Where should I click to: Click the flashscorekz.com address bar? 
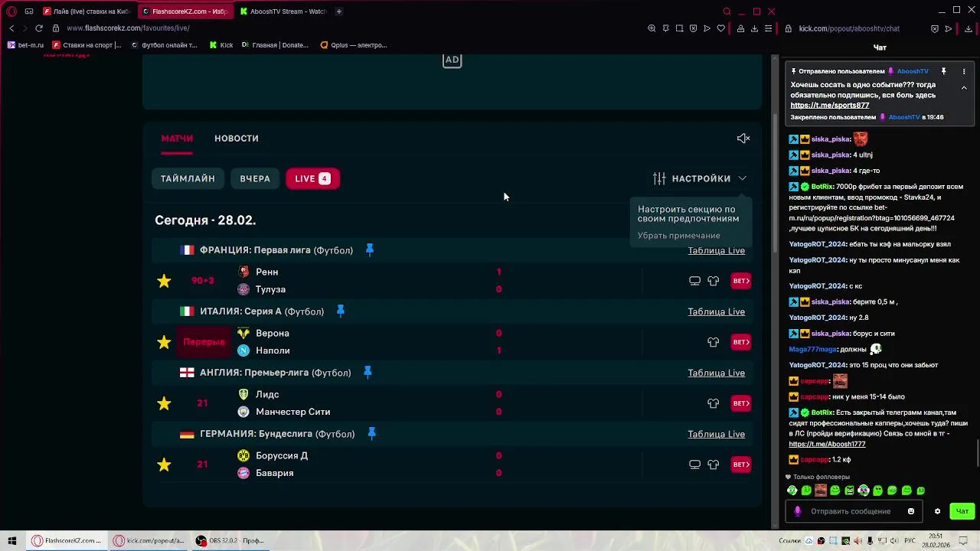(x=128, y=28)
